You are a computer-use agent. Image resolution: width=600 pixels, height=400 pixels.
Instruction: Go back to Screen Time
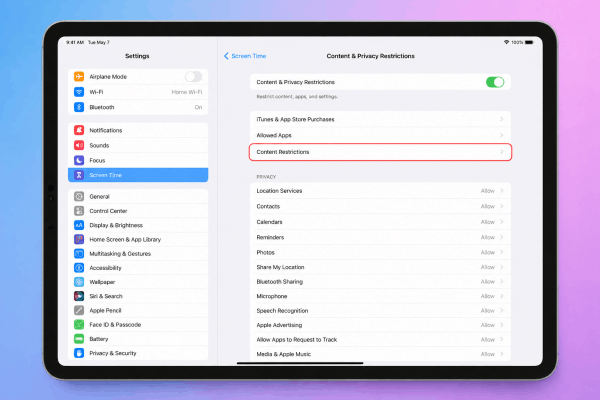pyautogui.click(x=245, y=56)
